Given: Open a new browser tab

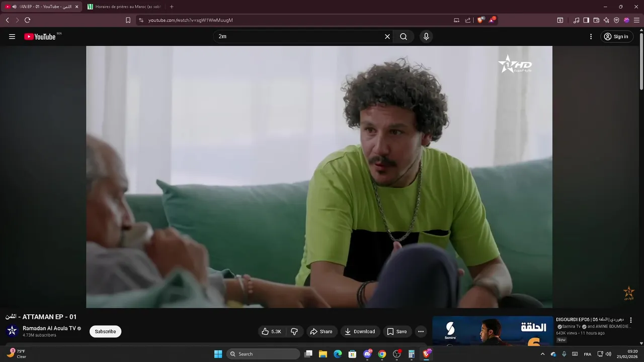Looking at the screenshot, I should coord(172,7).
